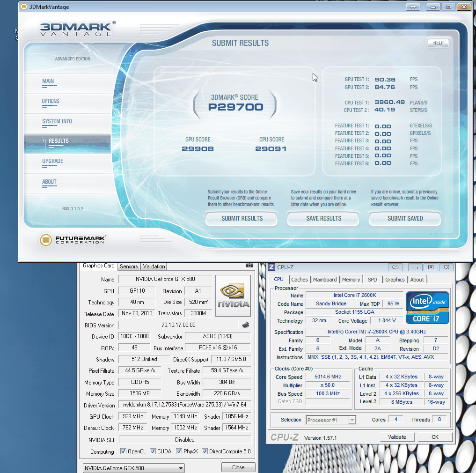Toggle the CUDA checkbox
Image resolution: width=476 pixels, height=473 pixels.
153,451
